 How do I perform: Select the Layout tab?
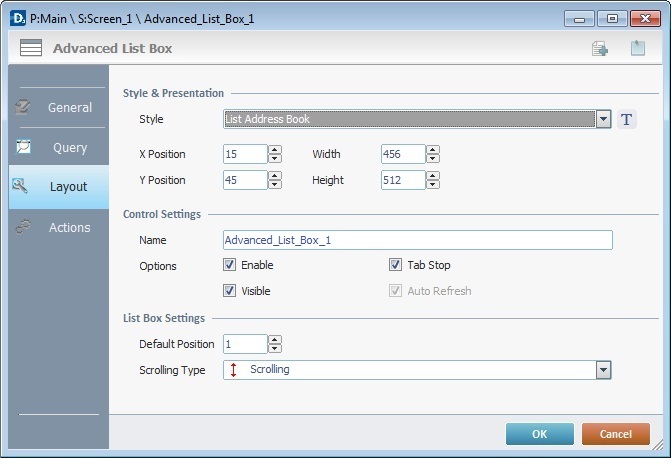(x=59, y=187)
